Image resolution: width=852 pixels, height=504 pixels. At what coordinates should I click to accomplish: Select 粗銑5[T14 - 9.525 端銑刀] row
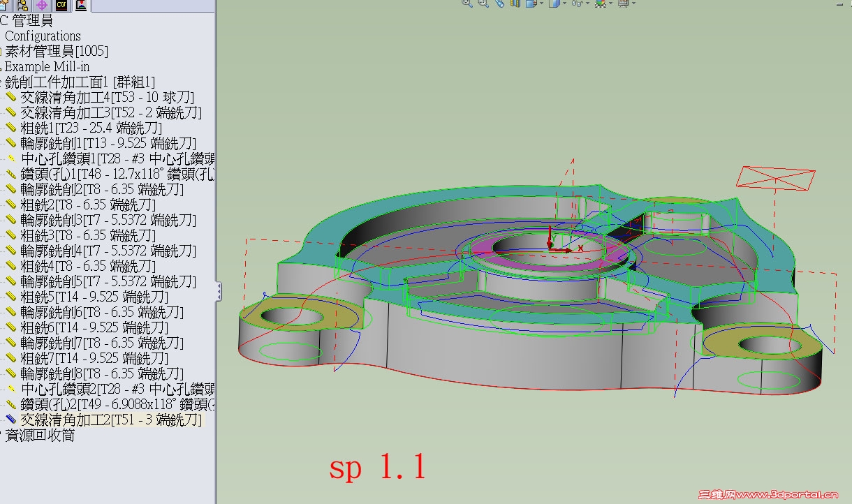click(x=94, y=297)
